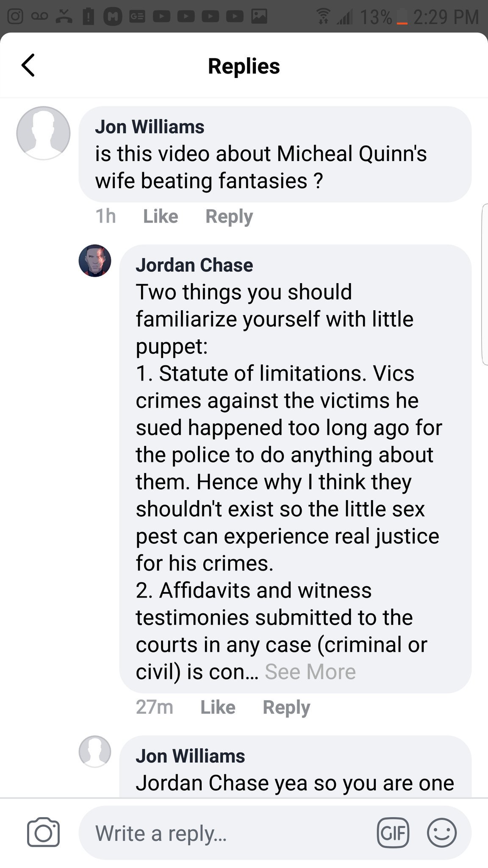The image size is (488, 868).
Task: Tap Jon Williams's top avatar placeholder
Action: [x=43, y=133]
